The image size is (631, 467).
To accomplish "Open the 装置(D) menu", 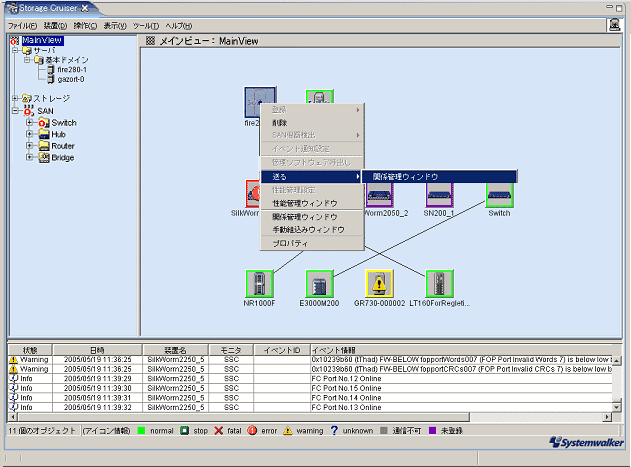I will (55, 26).
